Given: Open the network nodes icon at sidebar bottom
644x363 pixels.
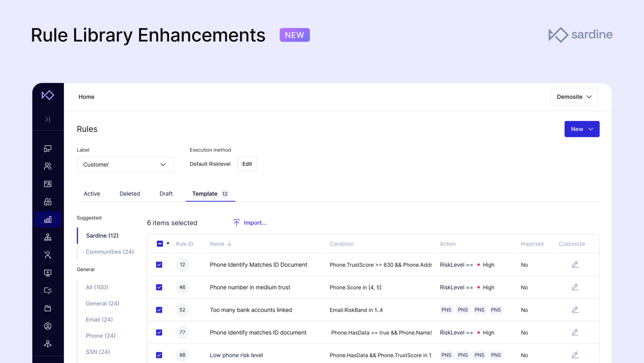Looking at the screenshot, I should click(x=48, y=344).
